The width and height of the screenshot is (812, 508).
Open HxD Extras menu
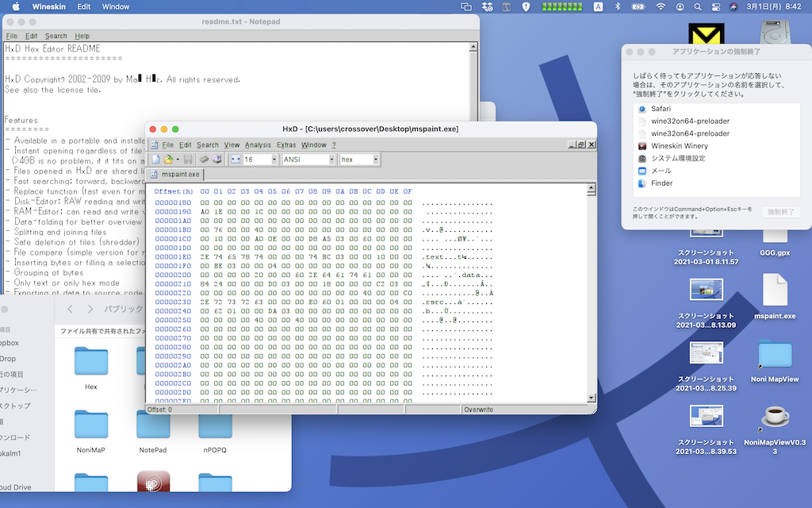pyautogui.click(x=285, y=145)
